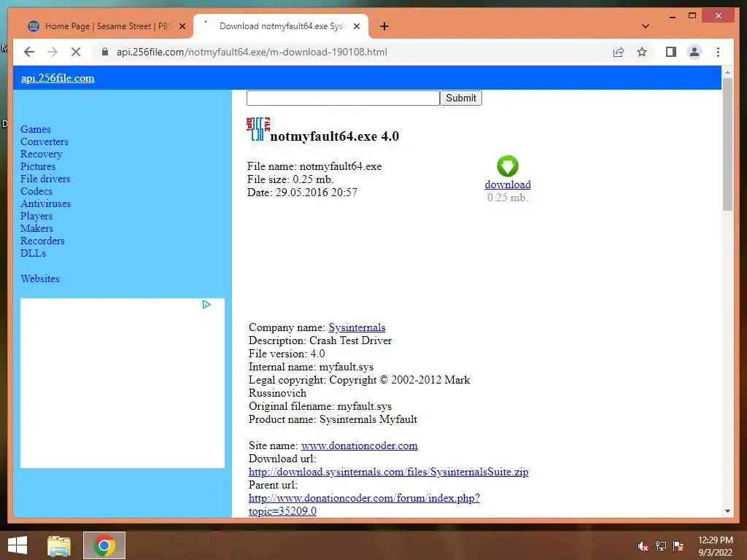747x560 pixels.
Task: Click the green download arrow icon
Action: point(508,166)
